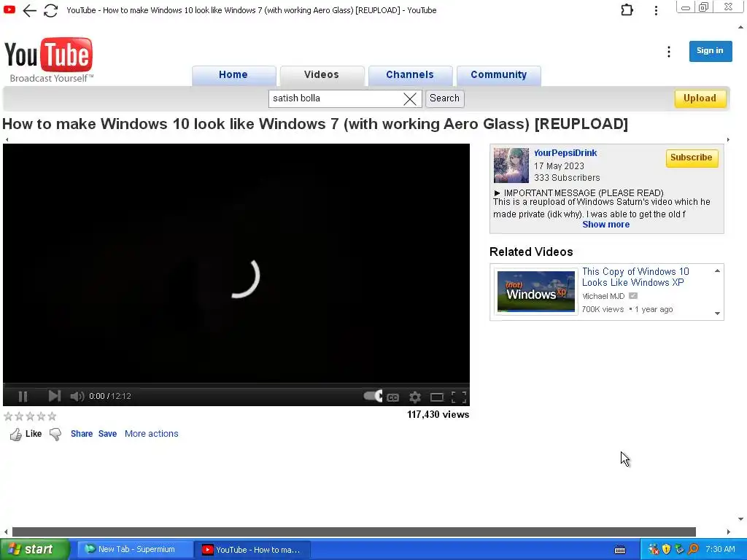Mute the video volume icon
This screenshot has width=747, height=560.
77,396
